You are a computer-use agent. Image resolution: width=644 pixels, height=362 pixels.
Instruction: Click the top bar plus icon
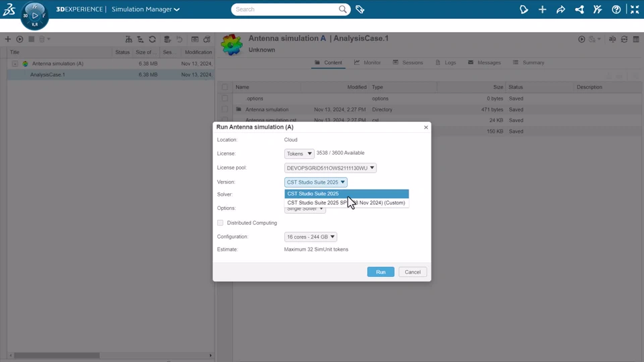543,9
